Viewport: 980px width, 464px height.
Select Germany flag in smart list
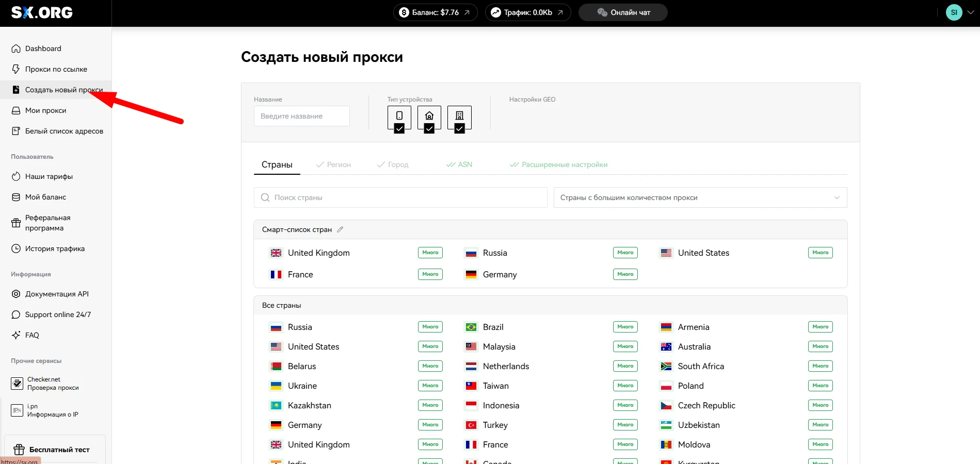(471, 275)
